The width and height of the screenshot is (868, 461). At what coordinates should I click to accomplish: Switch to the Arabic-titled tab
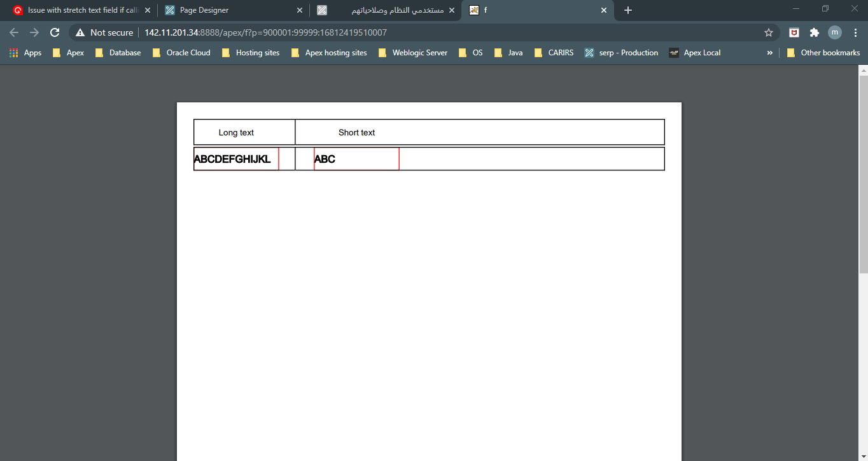386,10
